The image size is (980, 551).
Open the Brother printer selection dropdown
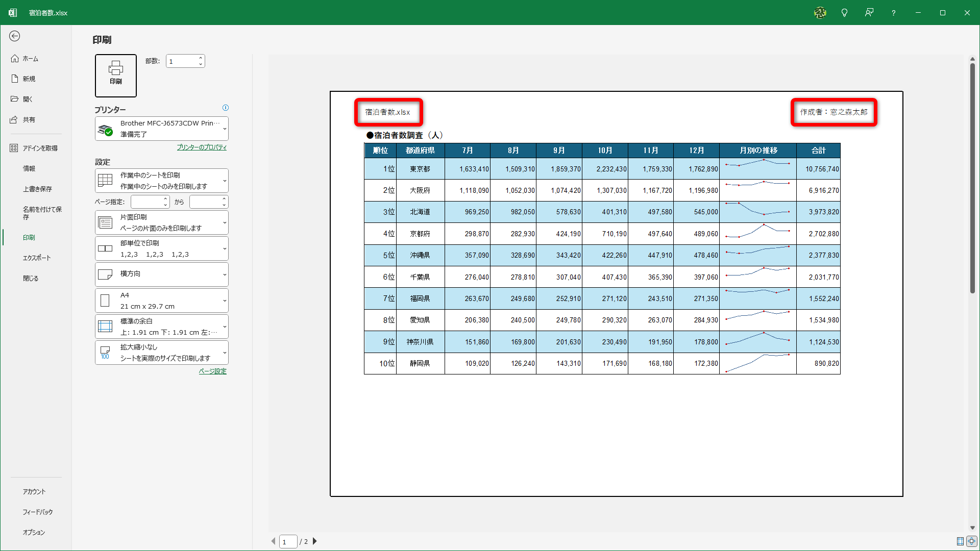[x=161, y=129]
